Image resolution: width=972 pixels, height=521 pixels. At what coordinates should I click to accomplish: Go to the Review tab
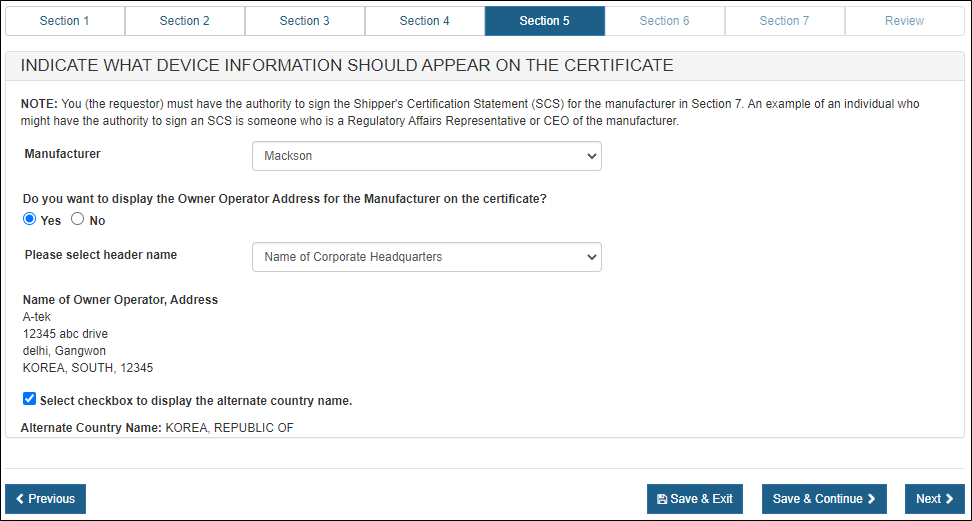point(904,21)
